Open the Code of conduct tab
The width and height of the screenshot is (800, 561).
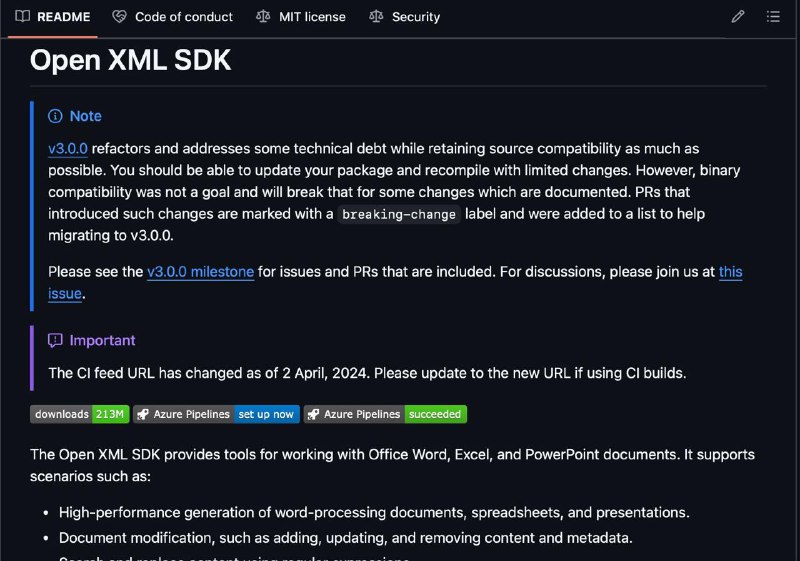tap(173, 17)
